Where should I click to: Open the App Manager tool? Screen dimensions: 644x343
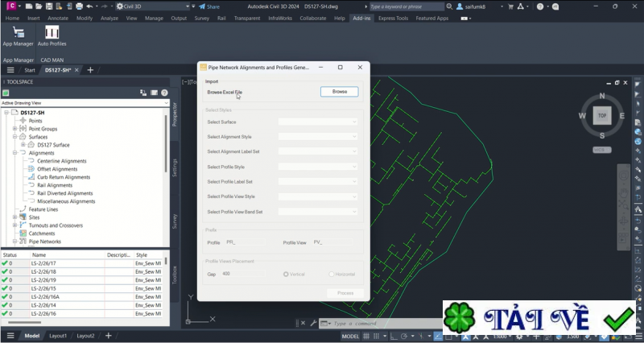coord(18,33)
